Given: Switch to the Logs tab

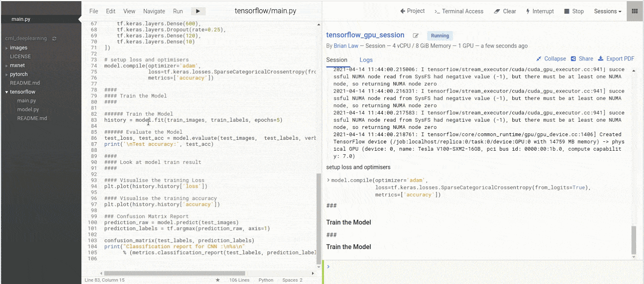Looking at the screenshot, I should pyautogui.click(x=366, y=60).
